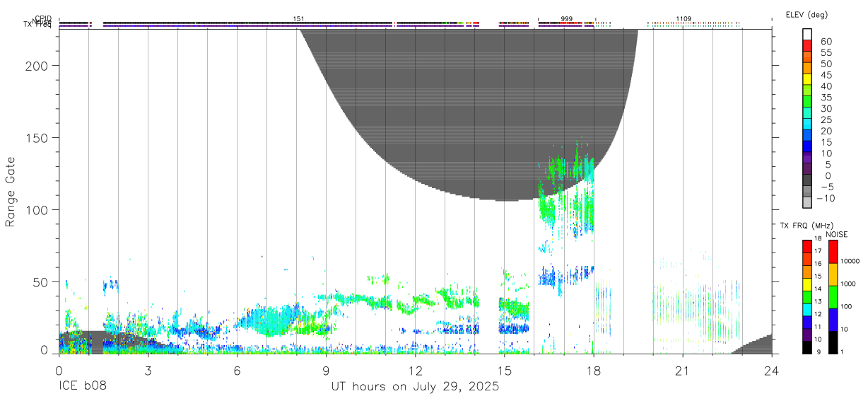This screenshot has height=401, width=868.
Task: Click the white top segment of ELEV bar
Action: click(807, 35)
